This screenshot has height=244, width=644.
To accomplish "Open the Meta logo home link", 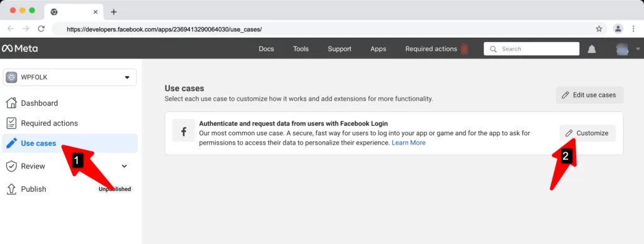I will tap(19, 48).
